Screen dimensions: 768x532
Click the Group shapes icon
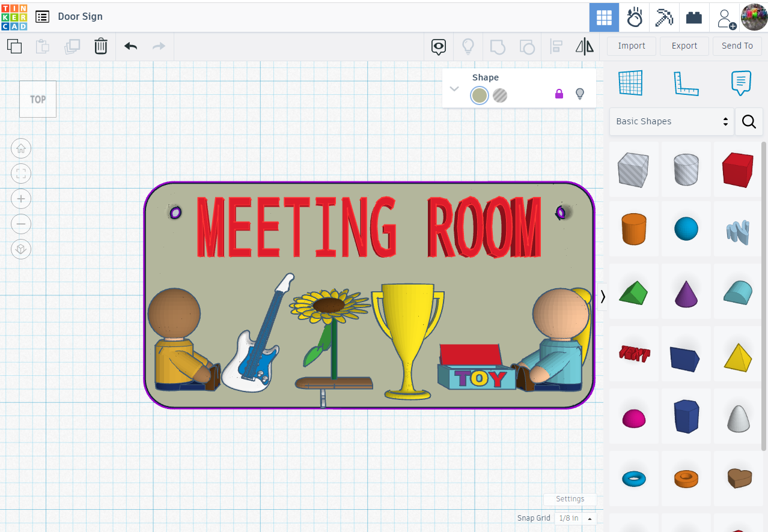tap(498, 47)
